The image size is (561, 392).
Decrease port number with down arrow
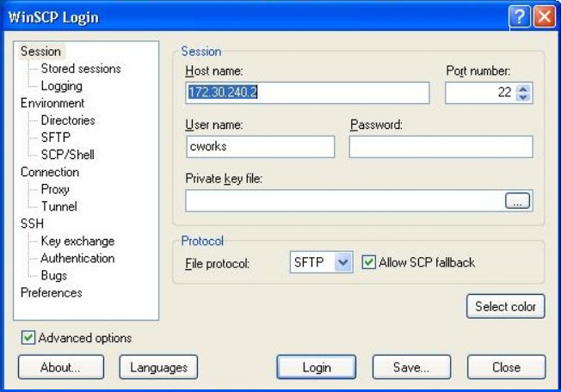click(x=524, y=97)
